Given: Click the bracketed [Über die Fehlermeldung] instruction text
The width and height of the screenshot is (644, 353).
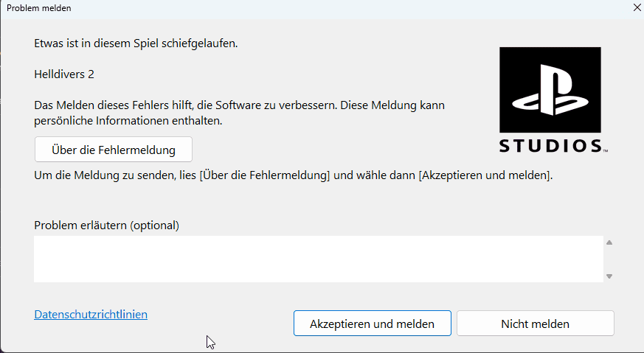Looking at the screenshot, I should click(x=265, y=175).
